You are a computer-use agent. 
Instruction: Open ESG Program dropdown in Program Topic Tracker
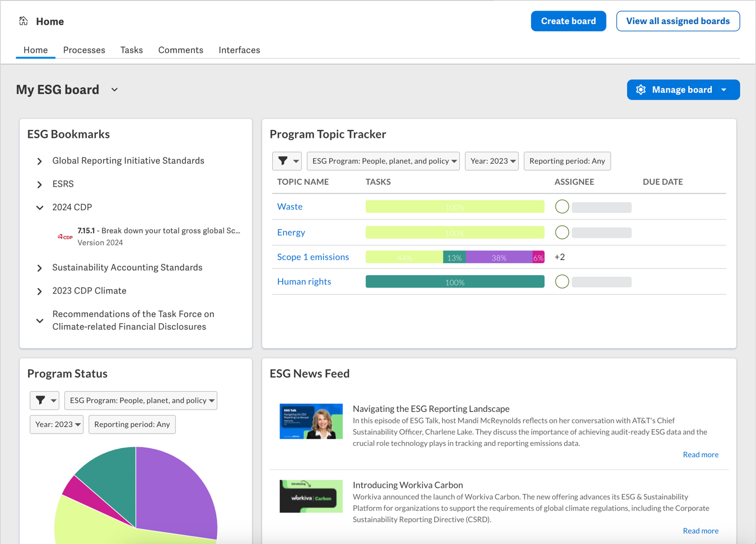coord(384,161)
